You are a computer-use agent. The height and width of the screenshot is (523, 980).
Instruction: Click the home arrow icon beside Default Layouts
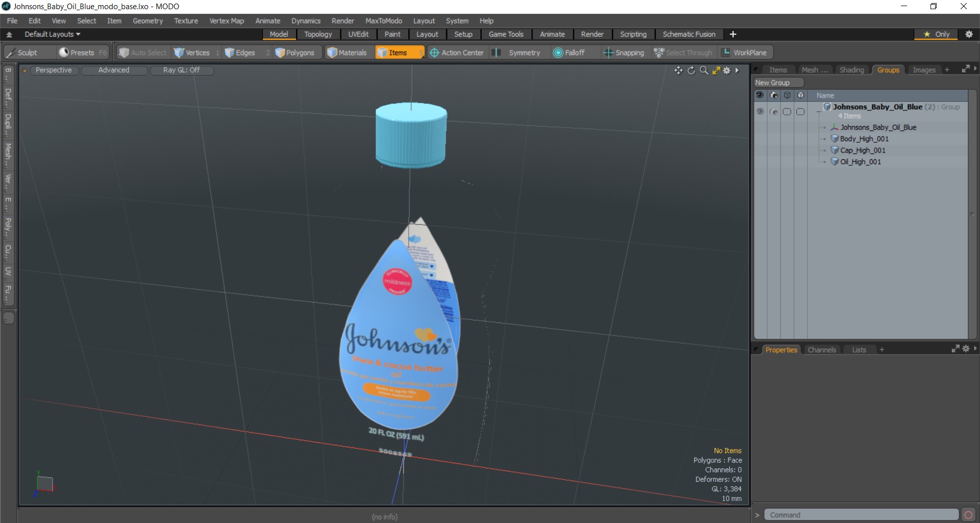(x=9, y=34)
